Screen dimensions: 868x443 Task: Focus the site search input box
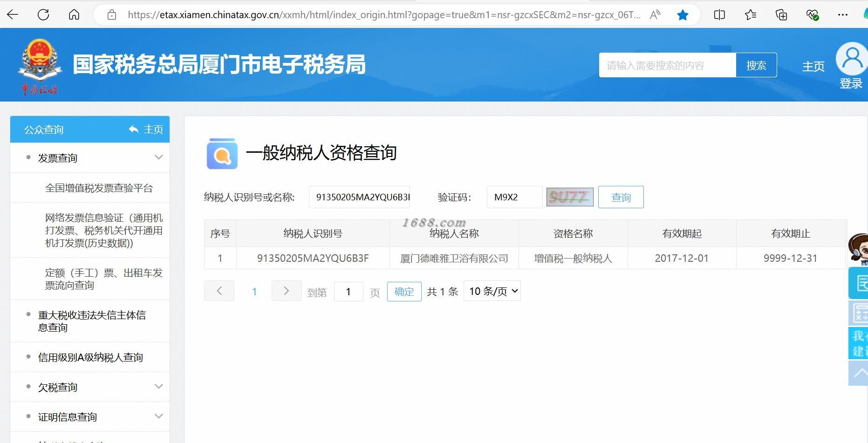(x=667, y=65)
